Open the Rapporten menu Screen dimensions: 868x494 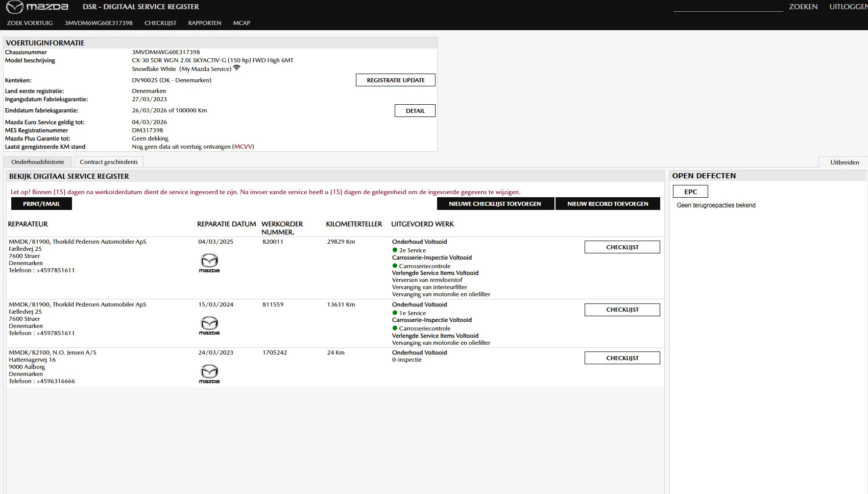pyautogui.click(x=204, y=23)
